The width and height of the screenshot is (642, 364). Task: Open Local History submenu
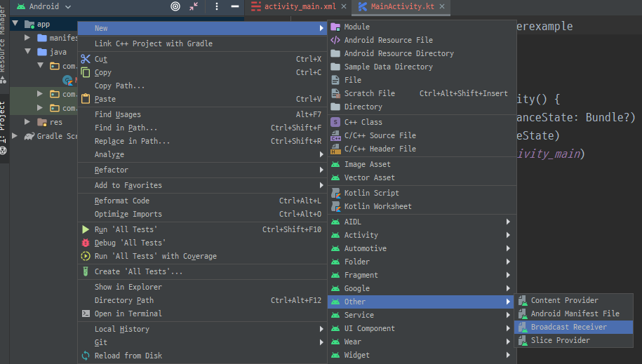(x=202, y=329)
